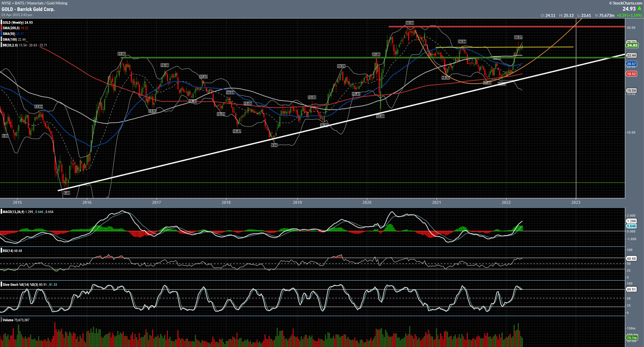Click the open value "O: 24.11"

[548, 15]
